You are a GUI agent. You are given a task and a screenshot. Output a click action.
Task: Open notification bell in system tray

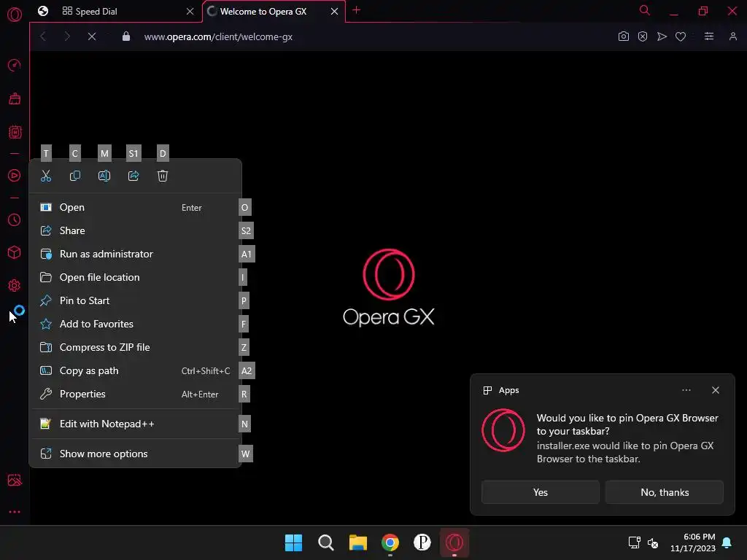point(727,542)
